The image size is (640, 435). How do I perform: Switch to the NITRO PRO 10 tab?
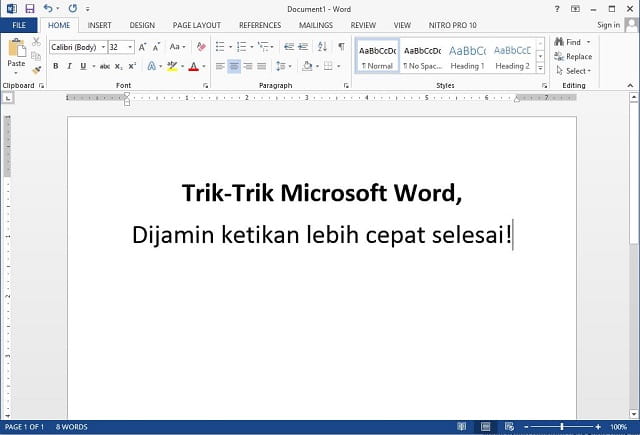(452, 25)
